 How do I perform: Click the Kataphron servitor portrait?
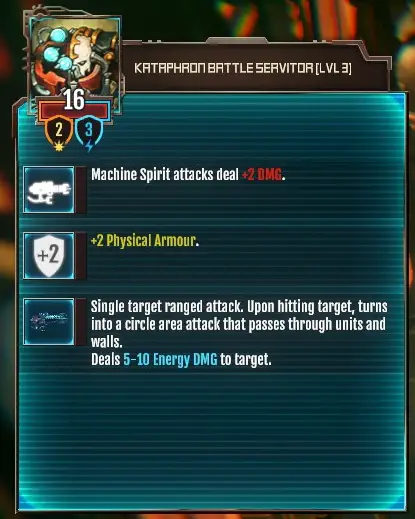[x=74, y=63]
